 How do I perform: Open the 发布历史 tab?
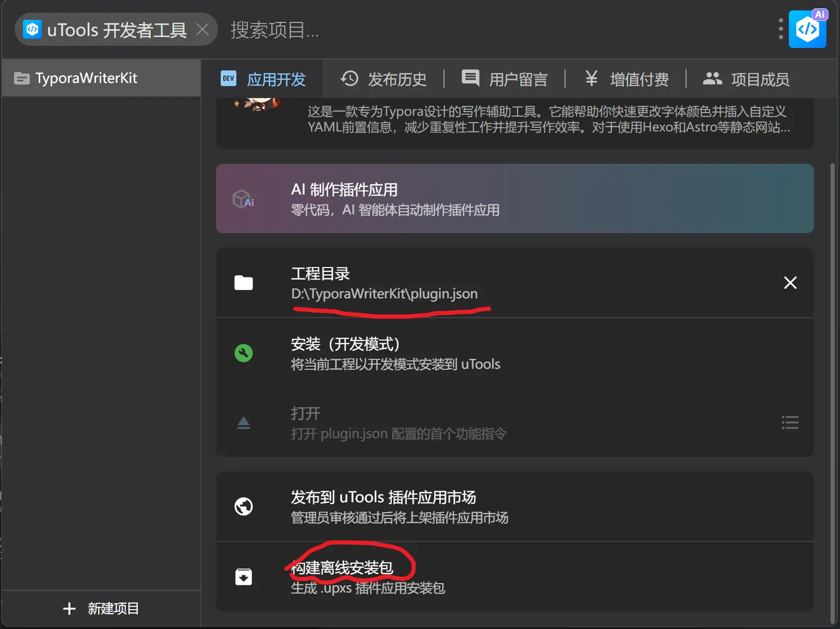[383, 79]
